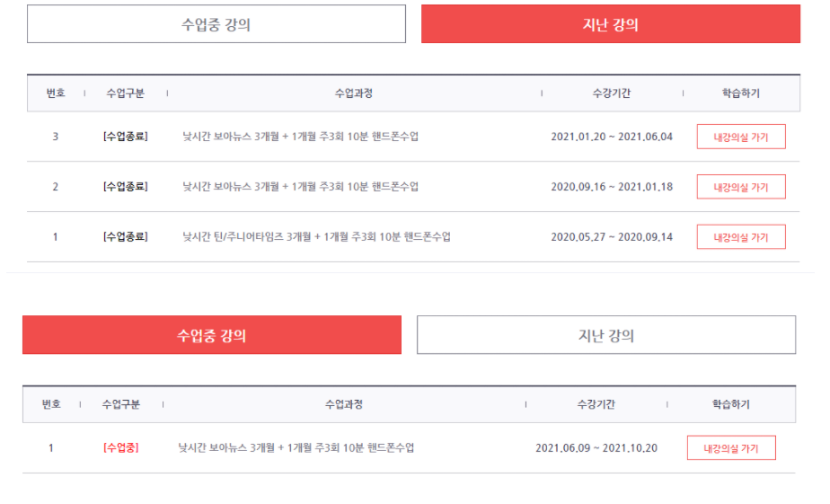Open the white outlined 지난 강의 tab
Viewport: 830px width, 504px height.
pyautogui.click(x=605, y=335)
